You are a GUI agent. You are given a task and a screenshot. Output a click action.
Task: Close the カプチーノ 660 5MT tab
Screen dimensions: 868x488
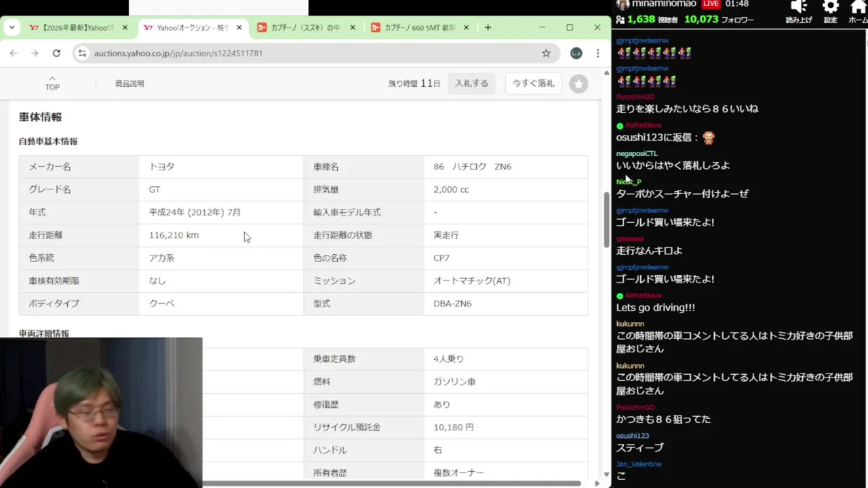tap(465, 28)
